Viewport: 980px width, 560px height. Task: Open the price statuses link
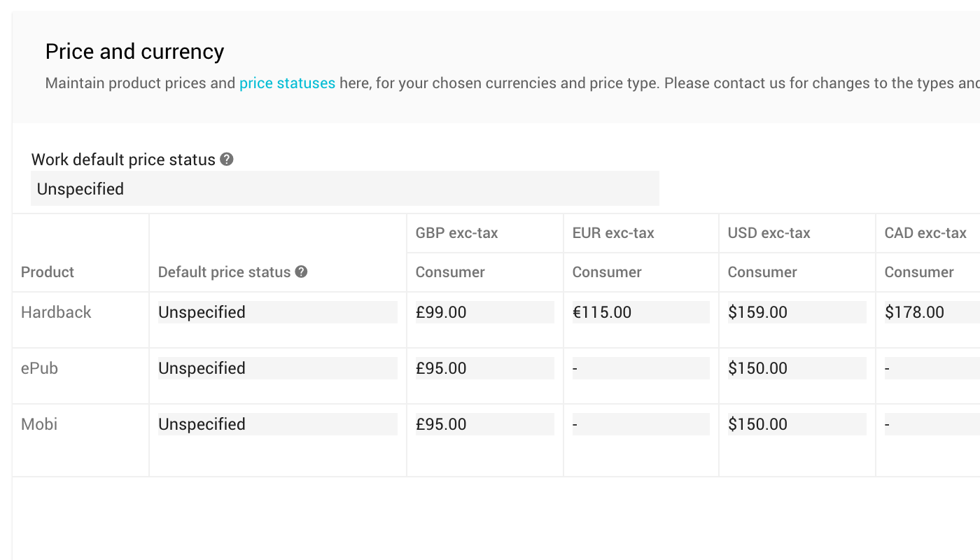(x=287, y=83)
